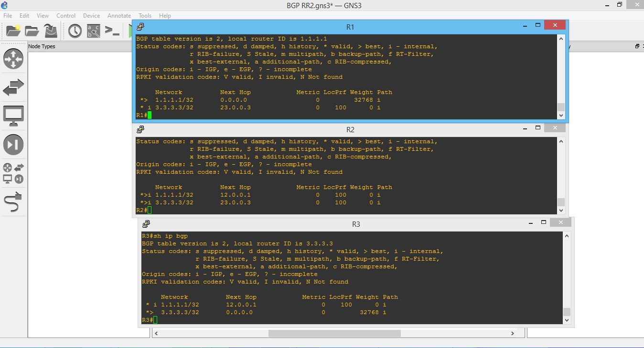Click R2 terminal scrollbar down arrow
Image resolution: width=644 pixels, height=348 pixels.
pos(561,210)
